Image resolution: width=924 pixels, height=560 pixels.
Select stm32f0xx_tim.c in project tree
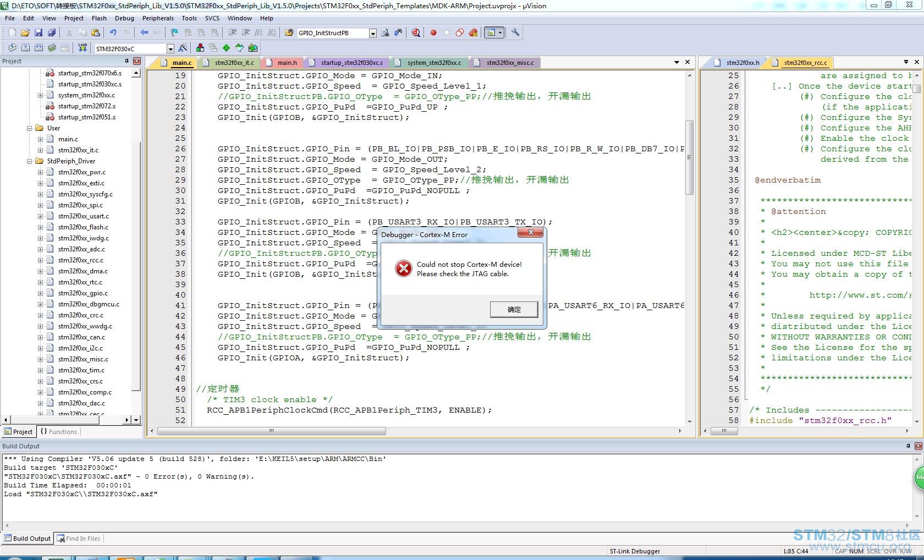(81, 370)
